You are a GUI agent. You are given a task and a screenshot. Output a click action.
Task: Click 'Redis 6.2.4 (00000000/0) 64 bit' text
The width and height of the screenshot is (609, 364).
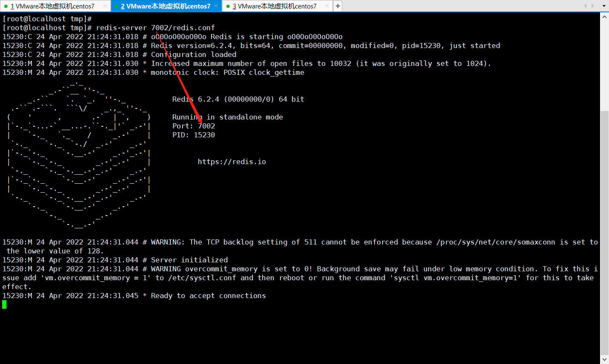(x=238, y=99)
